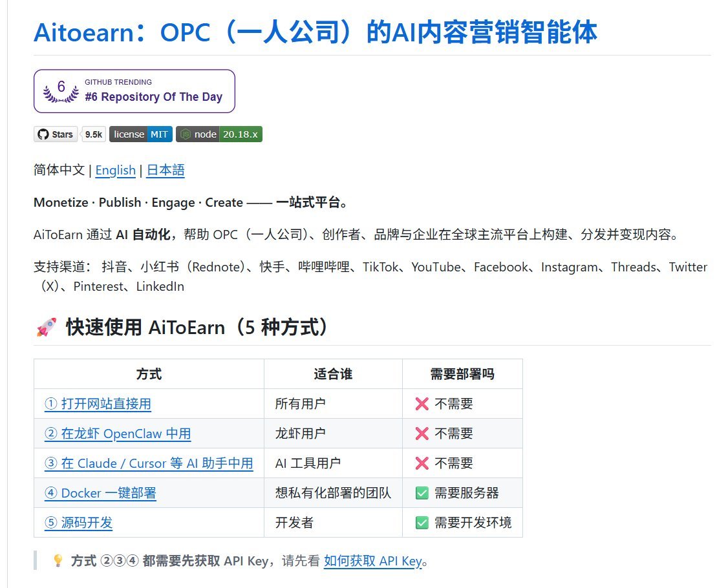The width and height of the screenshot is (717, 588).
Task: Click the 方式 column header
Action: click(149, 374)
